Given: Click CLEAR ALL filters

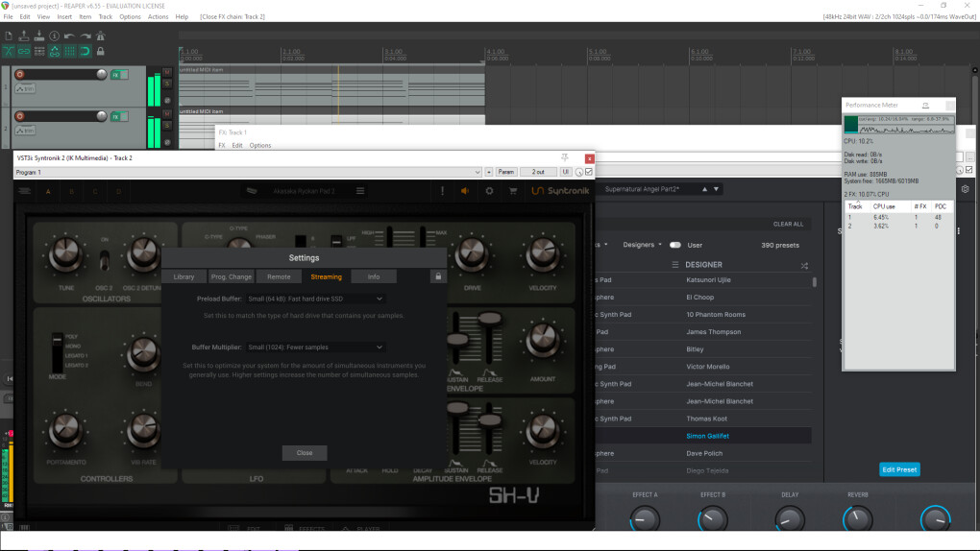Looking at the screenshot, I should [x=788, y=225].
